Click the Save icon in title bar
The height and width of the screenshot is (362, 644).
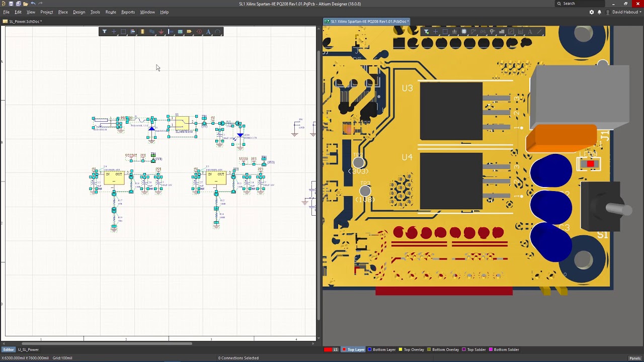point(11,4)
